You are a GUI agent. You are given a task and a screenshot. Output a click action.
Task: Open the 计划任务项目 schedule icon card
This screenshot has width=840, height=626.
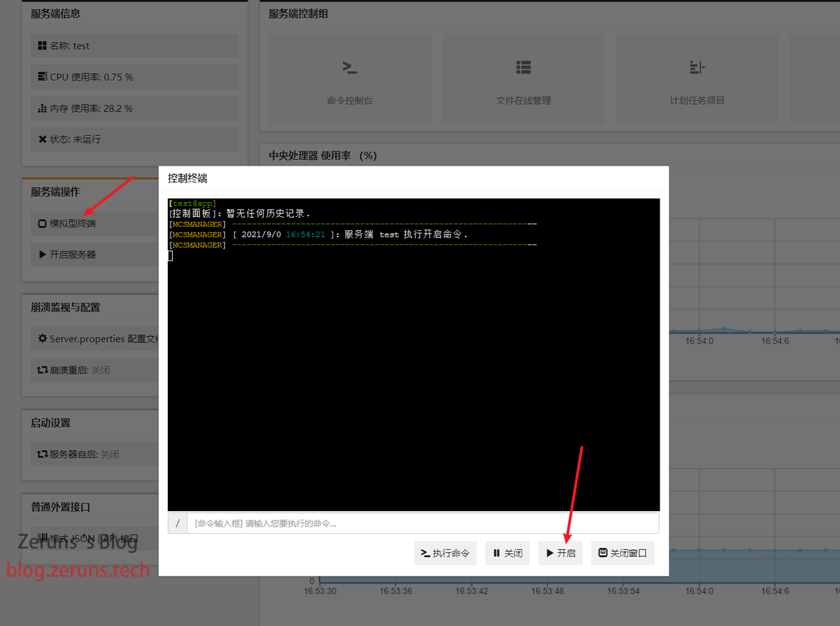(696, 80)
